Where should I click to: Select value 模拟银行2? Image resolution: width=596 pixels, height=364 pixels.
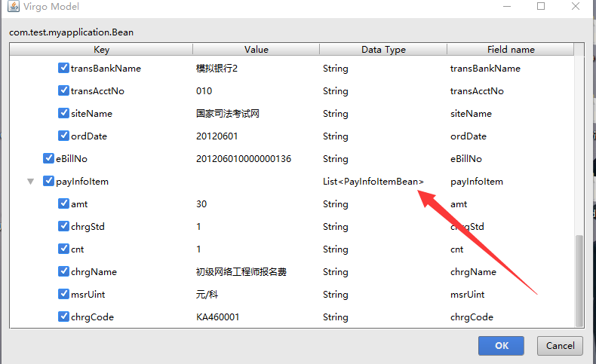(x=217, y=69)
